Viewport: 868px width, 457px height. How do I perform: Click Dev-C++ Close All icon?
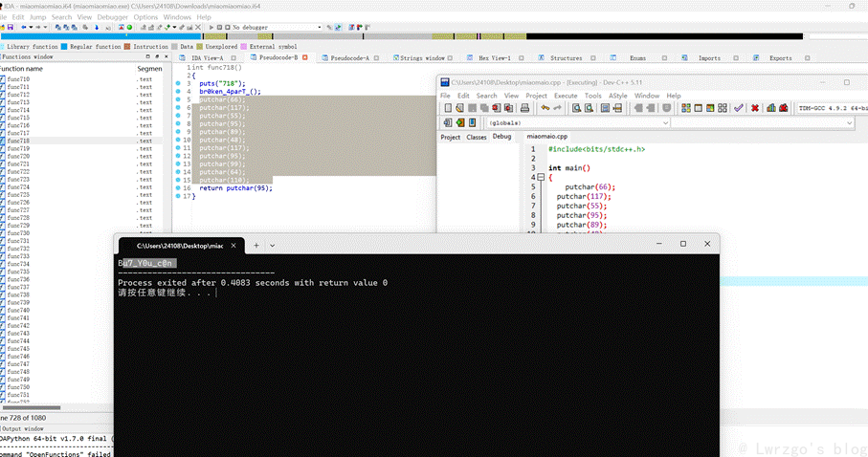(509, 108)
